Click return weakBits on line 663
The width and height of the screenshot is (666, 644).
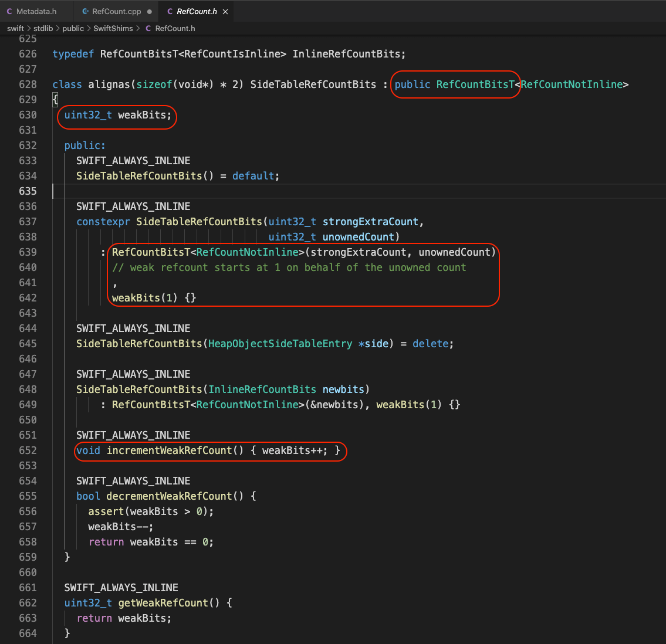pyautogui.click(x=124, y=618)
